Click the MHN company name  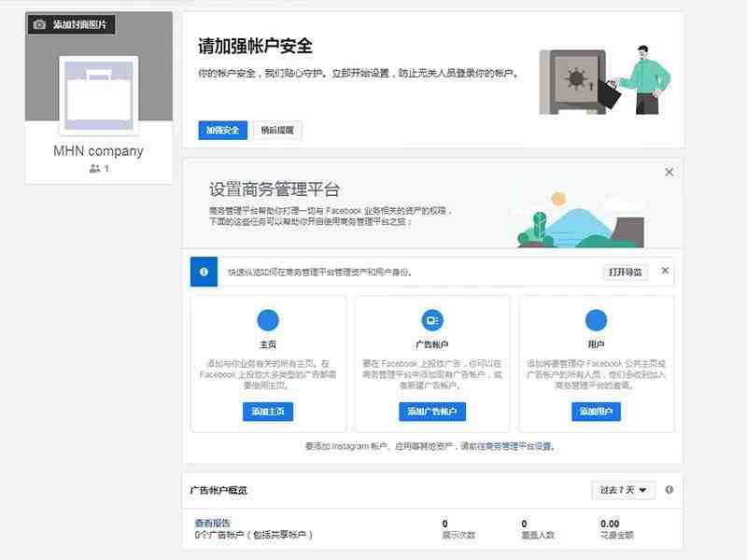click(x=98, y=151)
